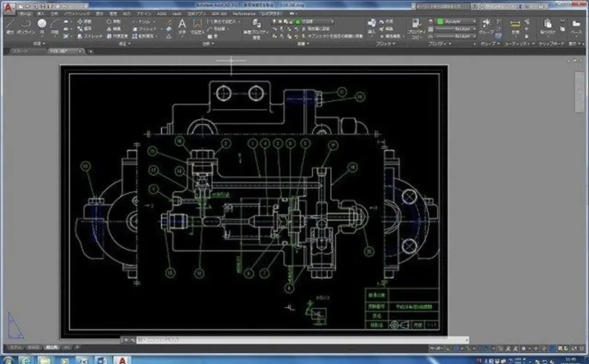Click the 属性編集 button in Block panel
589x364 pixels.
coord(392,36)
